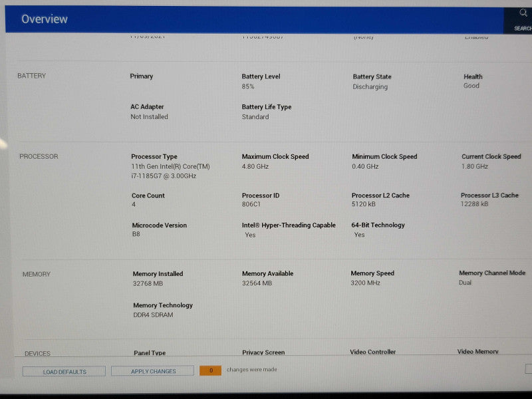Click the Panel Type label
The width and height of the screenshot is (532, 399).
coord(150,353)
